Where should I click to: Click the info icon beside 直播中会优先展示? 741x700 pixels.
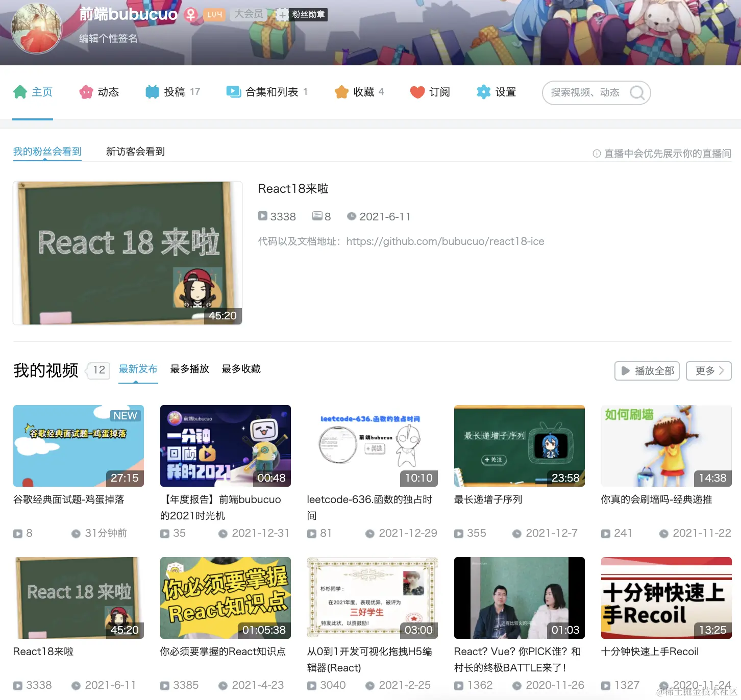pos(597,154)
